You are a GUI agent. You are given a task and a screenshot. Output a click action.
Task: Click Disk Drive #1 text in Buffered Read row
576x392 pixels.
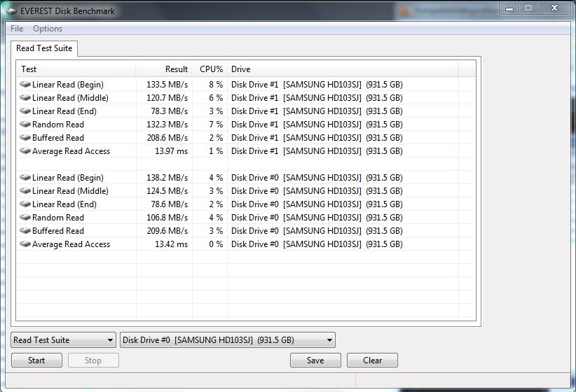click(x=254, y=138)
